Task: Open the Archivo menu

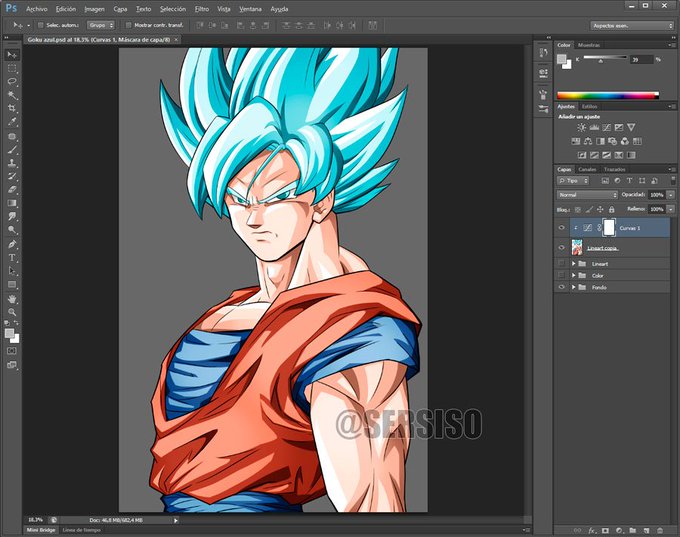Action: point(37,9)
